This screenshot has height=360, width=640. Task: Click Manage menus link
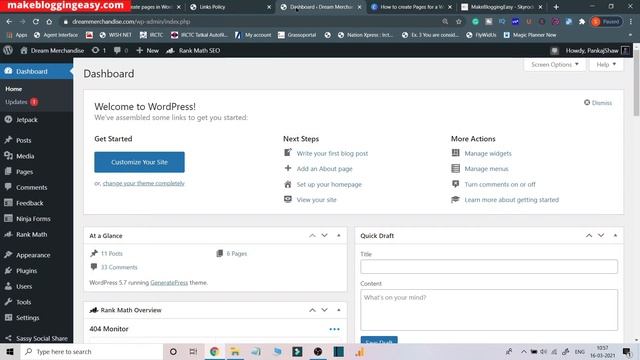486,169
